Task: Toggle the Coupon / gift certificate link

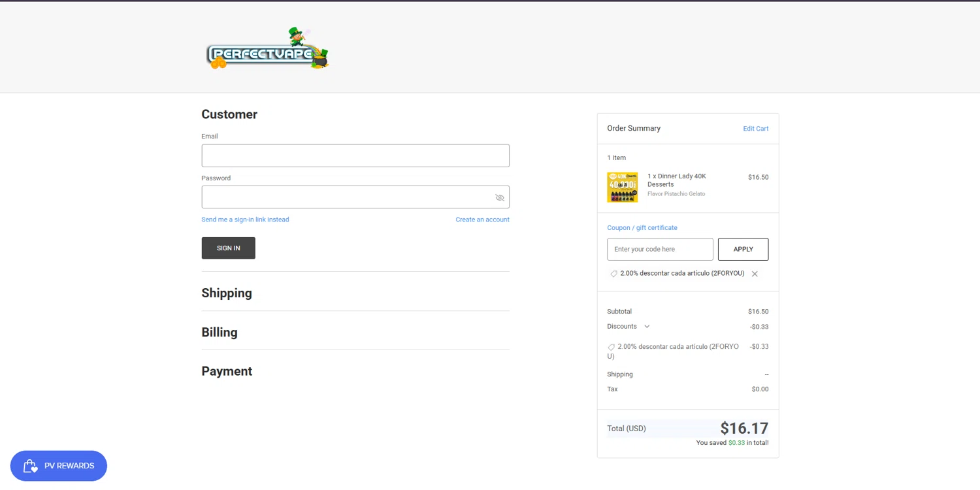Action: (x=642, y=228)
